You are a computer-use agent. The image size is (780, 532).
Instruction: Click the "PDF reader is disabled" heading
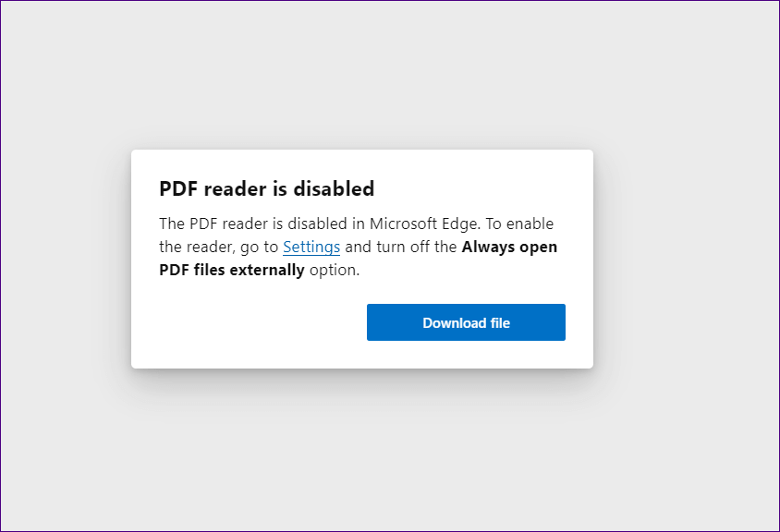pyautogui.click(x=267, y=189)
